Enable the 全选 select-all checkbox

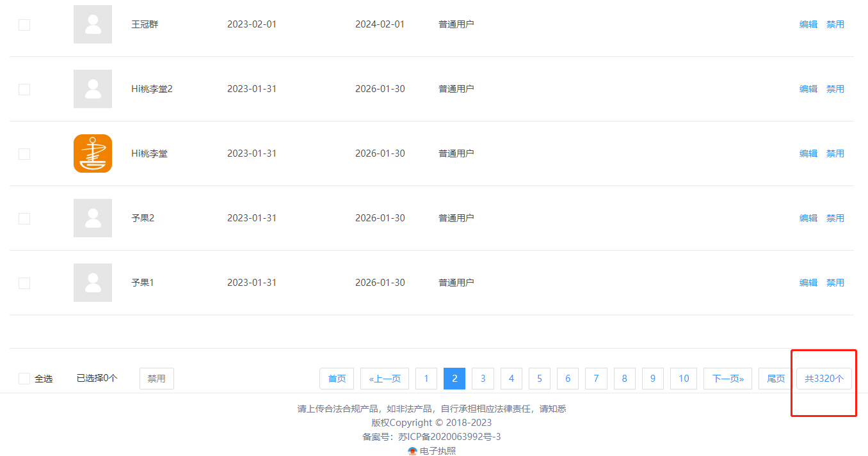click(24, 379)
